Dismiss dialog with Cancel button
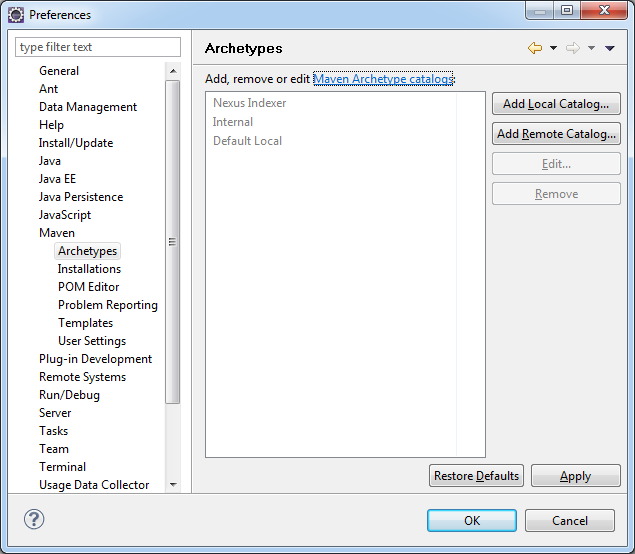 570,520
